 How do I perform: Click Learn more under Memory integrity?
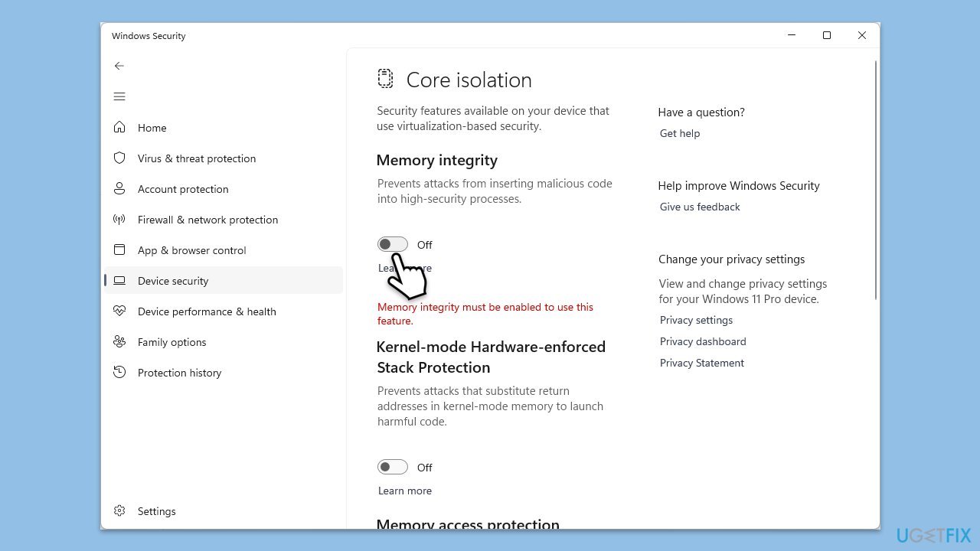pyautogui.click(x=404, y=268)
